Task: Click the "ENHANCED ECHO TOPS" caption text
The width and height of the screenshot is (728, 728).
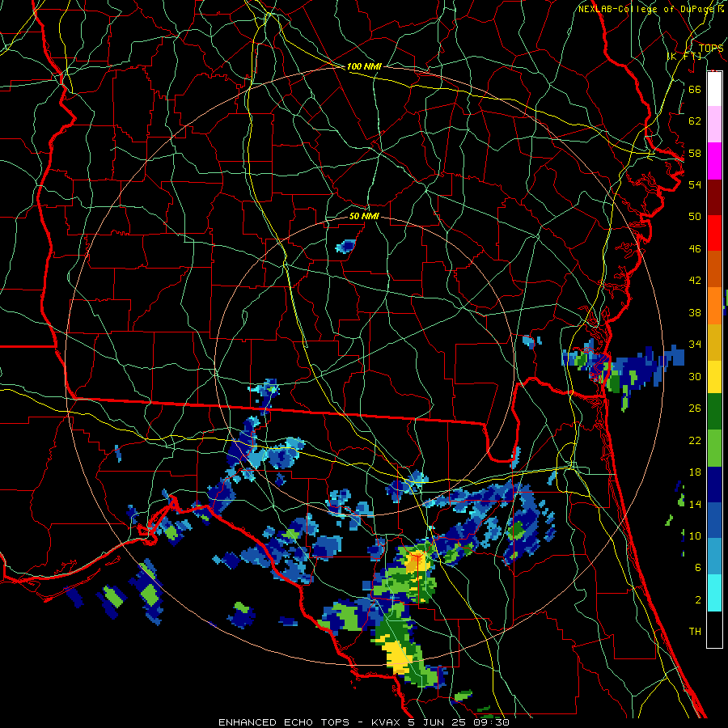Action: click(x=283, y=722)
